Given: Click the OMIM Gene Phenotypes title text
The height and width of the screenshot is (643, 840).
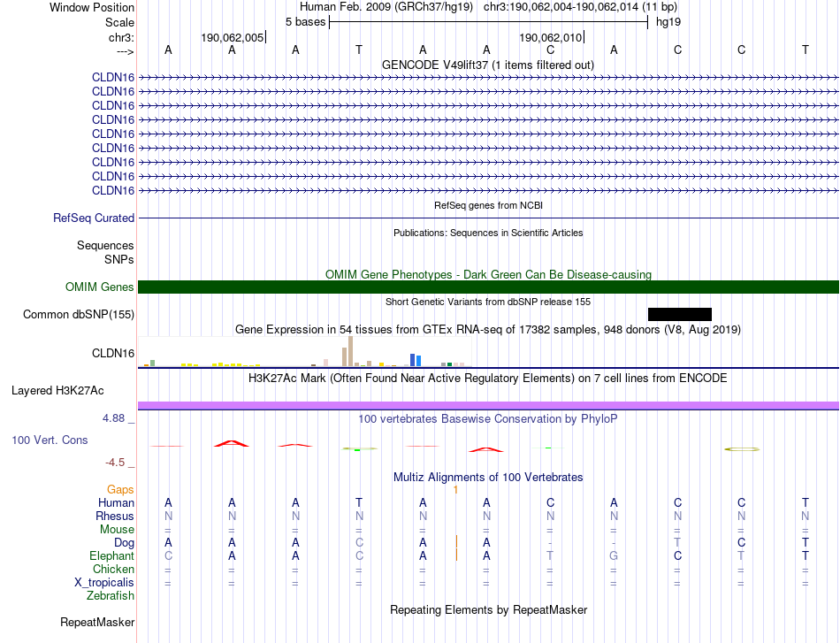Looking at the screenshot, I should coord(488,274).
